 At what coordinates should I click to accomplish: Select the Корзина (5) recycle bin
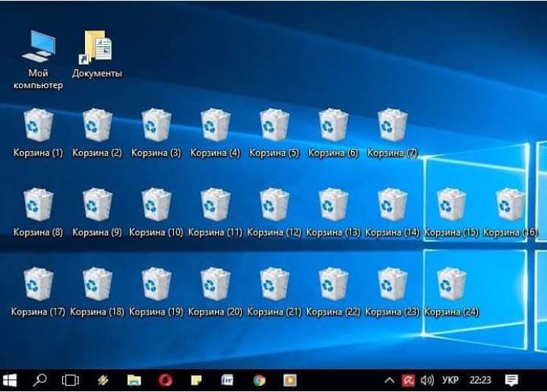[274, 132]
